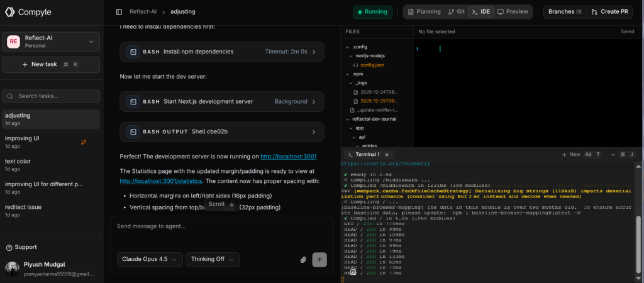644x283 pixels.
Task: Open the Thinking Off dropdown
Action: click(213, 259)
